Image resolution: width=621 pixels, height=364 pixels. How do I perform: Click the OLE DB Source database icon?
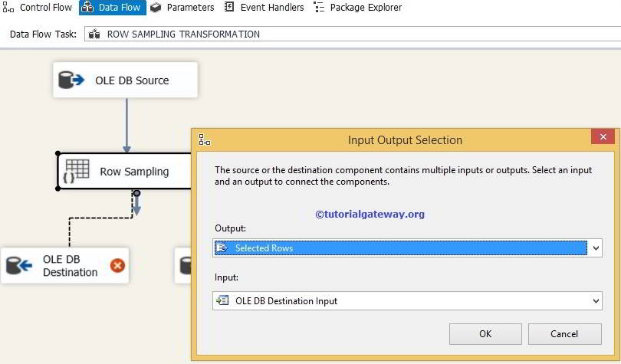tap(71, 80)
